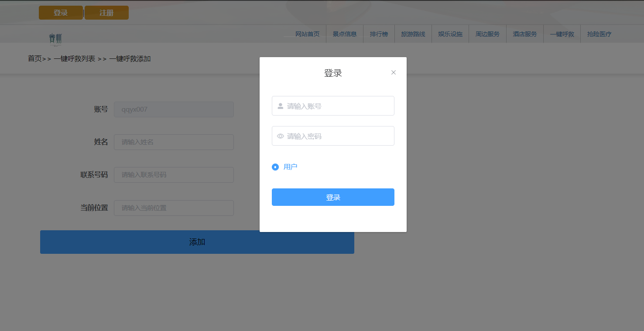Open 酒店服务 menu item
644x331 pixels.
[x=525, y=34]
